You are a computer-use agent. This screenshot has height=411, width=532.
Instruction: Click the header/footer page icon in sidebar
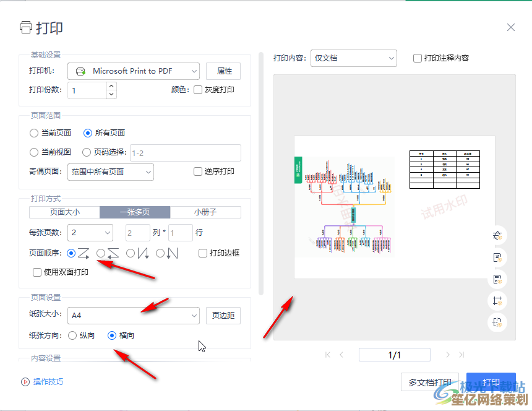click(x=497, y=279)
